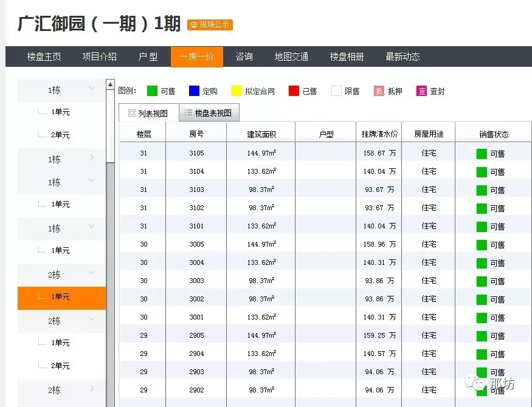Click the sidebar scrollbar thumb
This screenshot has height=407, width=532.
[110, 126]
